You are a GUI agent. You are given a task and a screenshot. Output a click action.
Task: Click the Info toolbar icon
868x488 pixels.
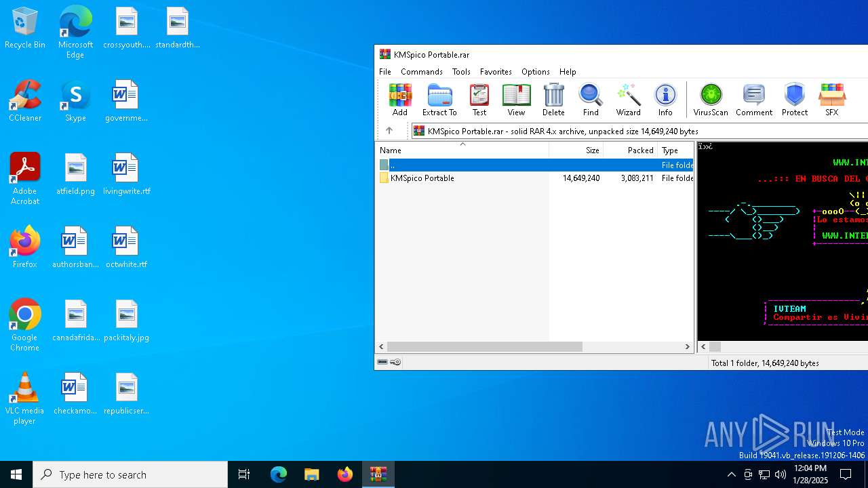tap(665, 100)
